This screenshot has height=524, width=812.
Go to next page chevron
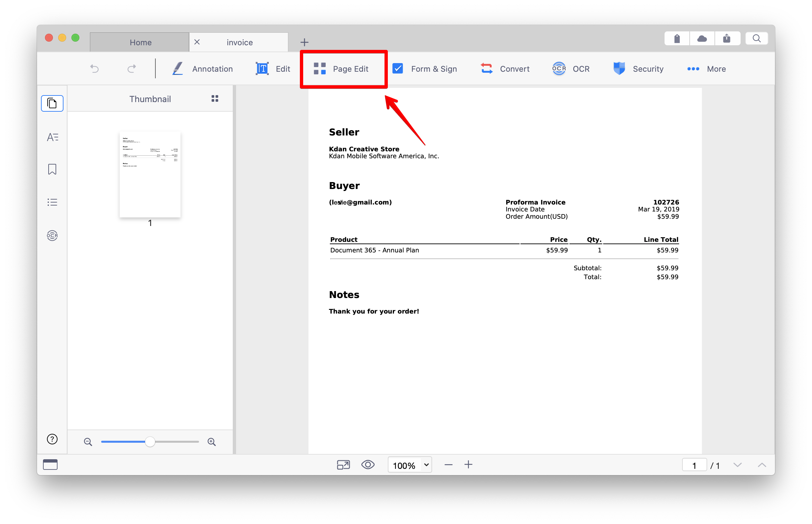click(x=737, y=465)
